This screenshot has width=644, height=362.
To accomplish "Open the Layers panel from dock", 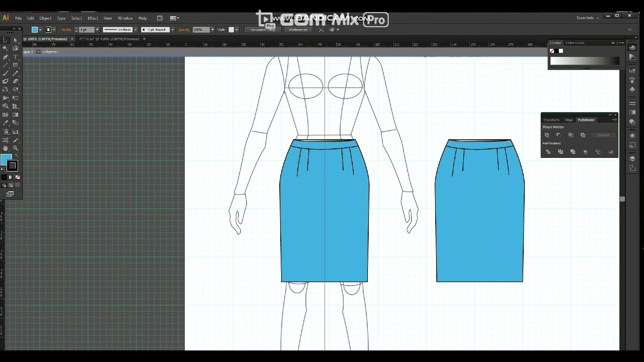I will coord(632,159).
